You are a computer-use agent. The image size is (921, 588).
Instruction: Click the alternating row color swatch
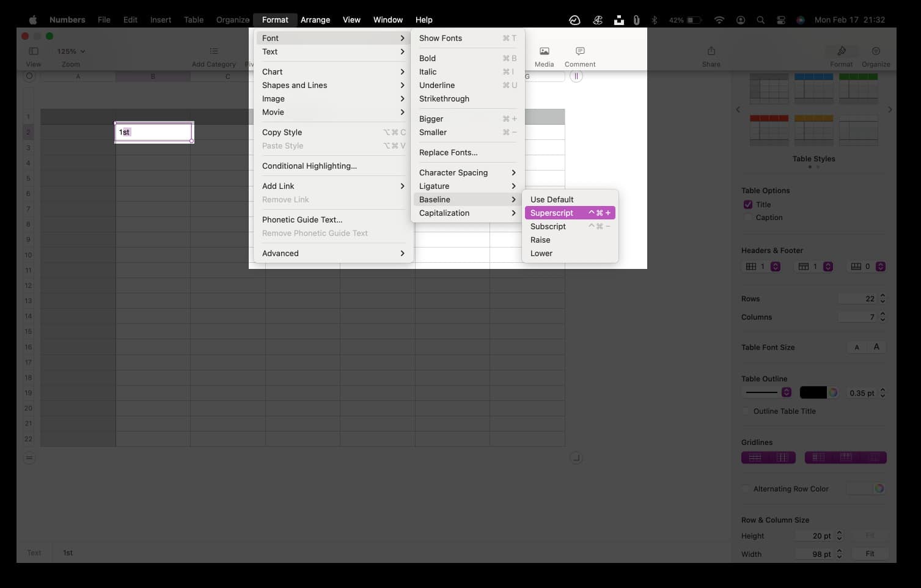pyautogui.click(x=859, y=488)
